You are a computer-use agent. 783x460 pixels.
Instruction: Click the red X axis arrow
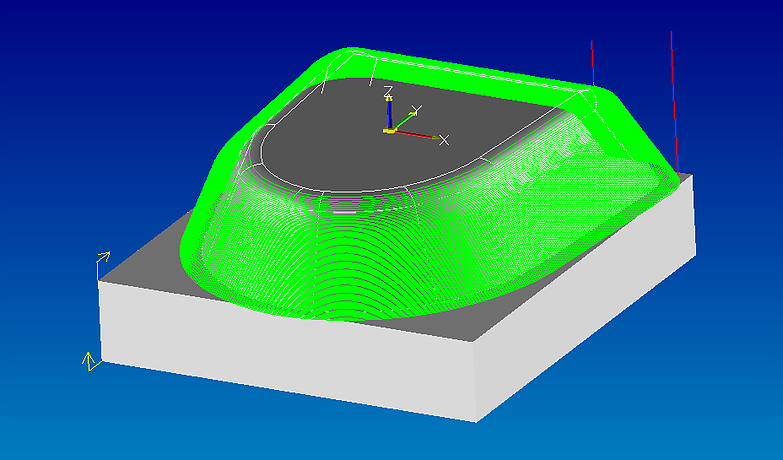click(x=416, y=134)
